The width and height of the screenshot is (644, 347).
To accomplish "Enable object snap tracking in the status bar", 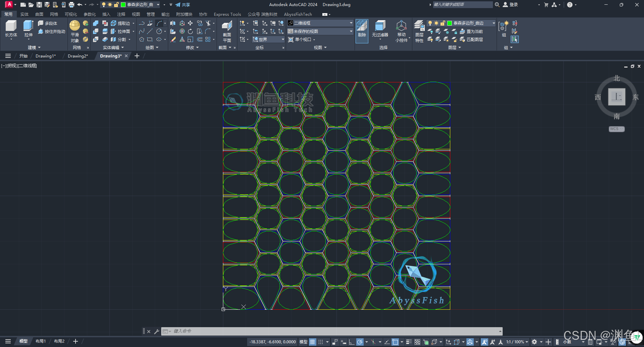I will click(x=387, y=342).
